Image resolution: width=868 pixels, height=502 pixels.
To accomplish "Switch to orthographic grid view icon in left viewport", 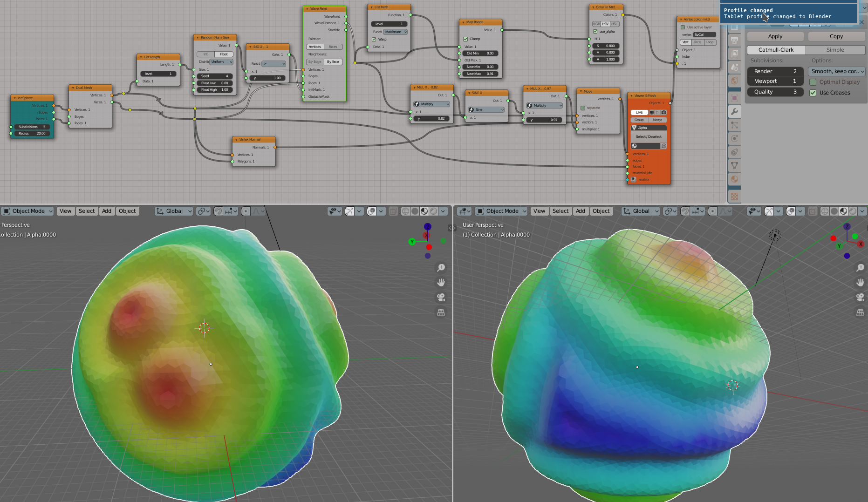I will (x=441, y=312).
